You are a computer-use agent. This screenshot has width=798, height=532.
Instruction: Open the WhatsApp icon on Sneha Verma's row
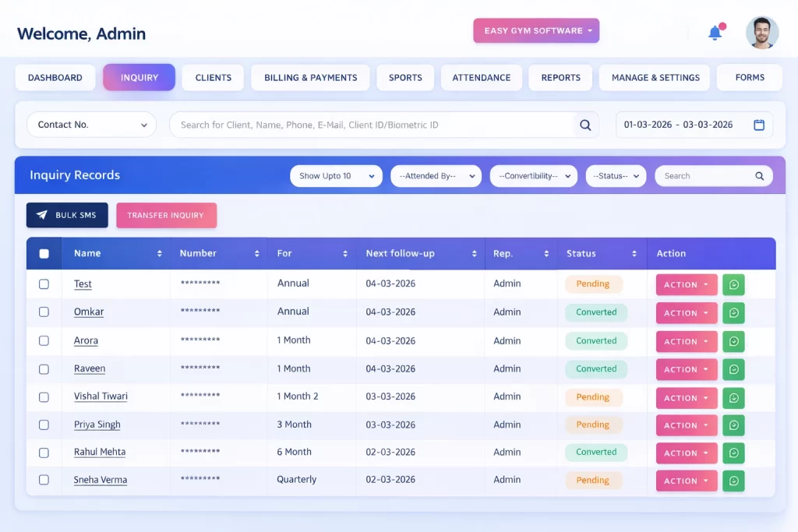pyautogui.click(x=733, y=481)
